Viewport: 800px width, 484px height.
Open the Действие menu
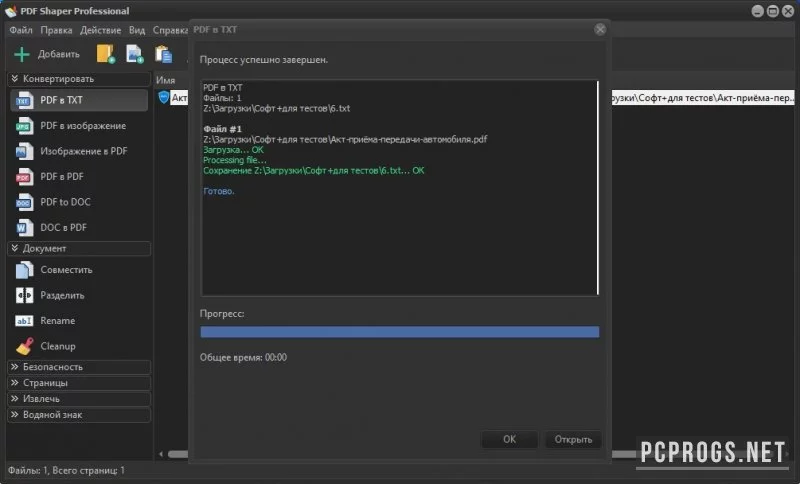coord(101,31)
